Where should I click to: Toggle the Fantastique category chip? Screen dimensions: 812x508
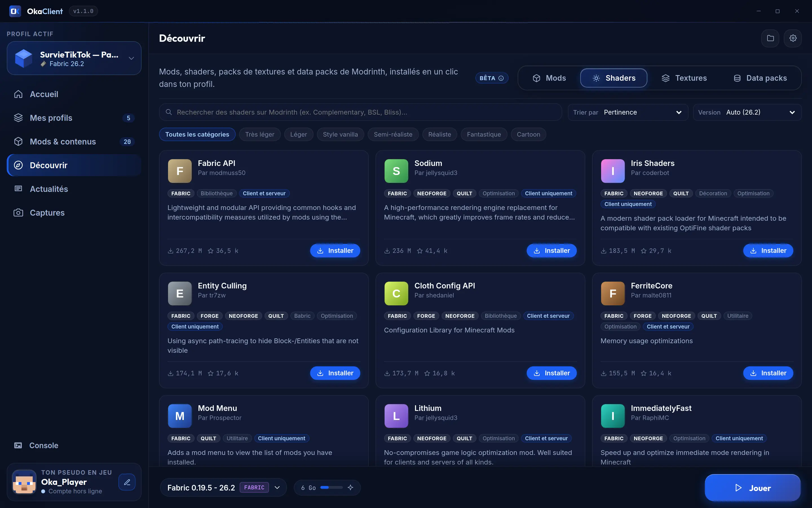pyautogui.click(x=484, y=134)
